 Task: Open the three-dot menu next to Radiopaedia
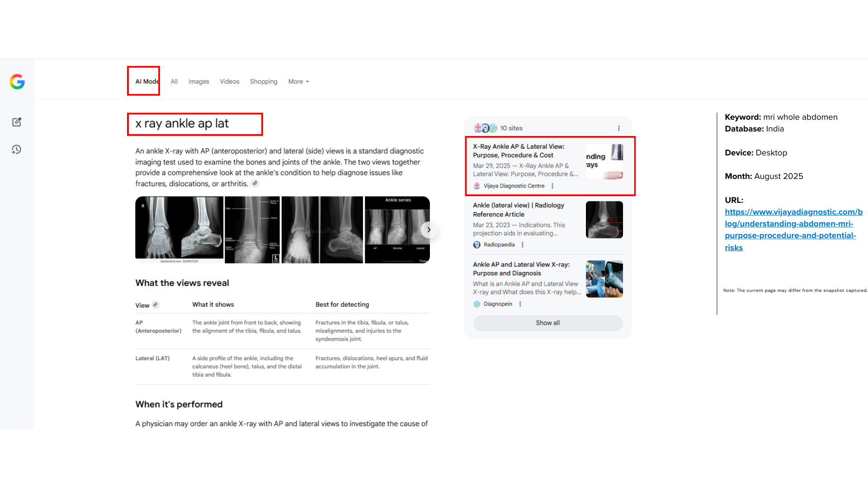pyautogui.click(x=523, y=245)
